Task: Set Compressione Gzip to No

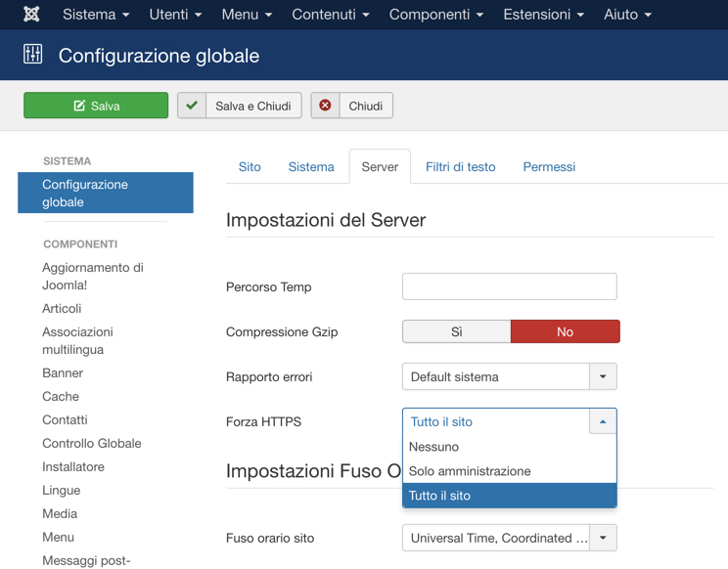Action: 565,331
